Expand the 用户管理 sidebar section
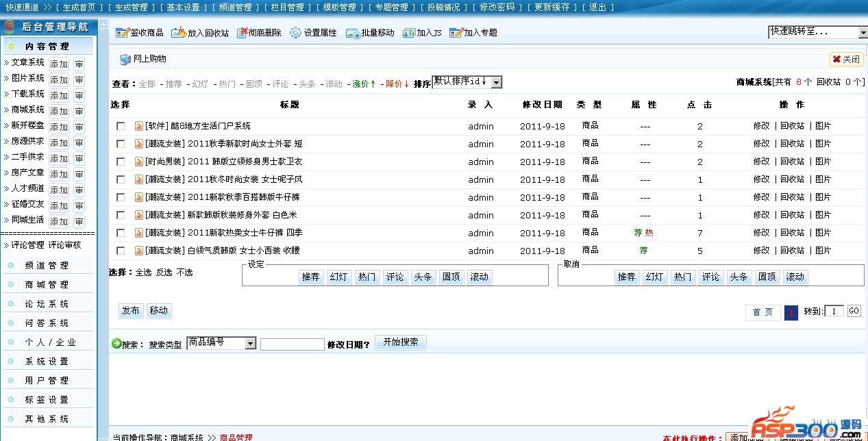This screenshot has width=868, height=441. point(47,381)
